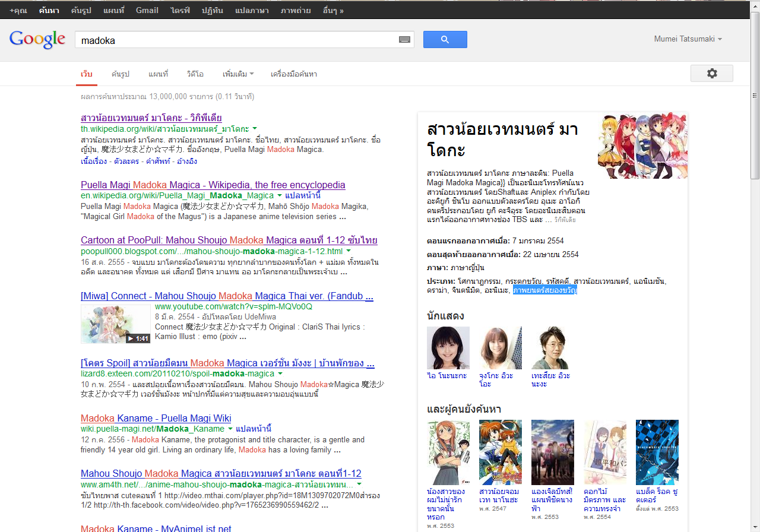Viewport: 760px width, 532px height.
Task: Open the [โคตร Spoil] exteen result link
Action: coord(227,363)
